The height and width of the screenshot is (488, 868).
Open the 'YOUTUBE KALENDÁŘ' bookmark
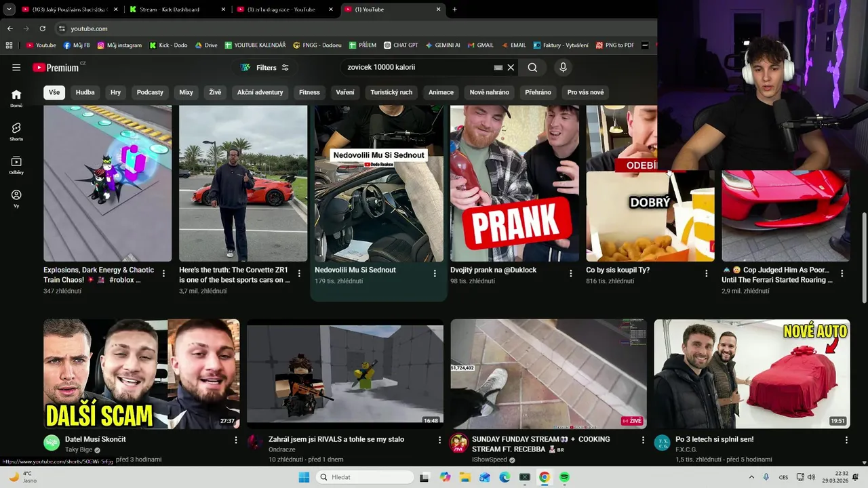[254, 45]
